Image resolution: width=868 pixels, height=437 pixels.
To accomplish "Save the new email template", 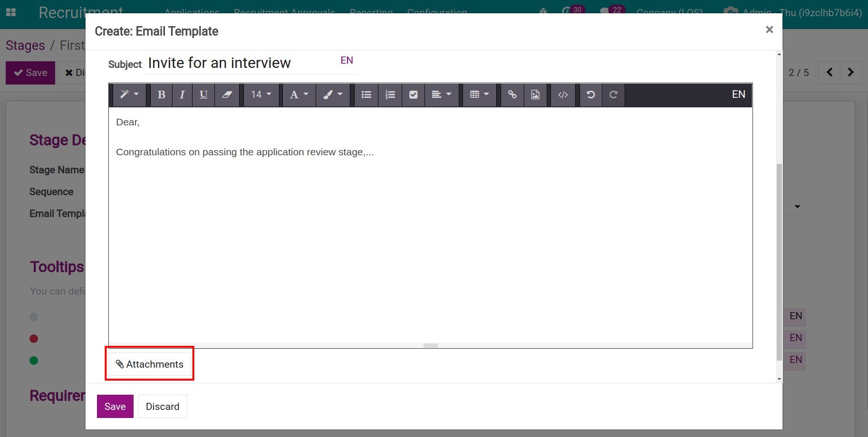I will [115, 406].
